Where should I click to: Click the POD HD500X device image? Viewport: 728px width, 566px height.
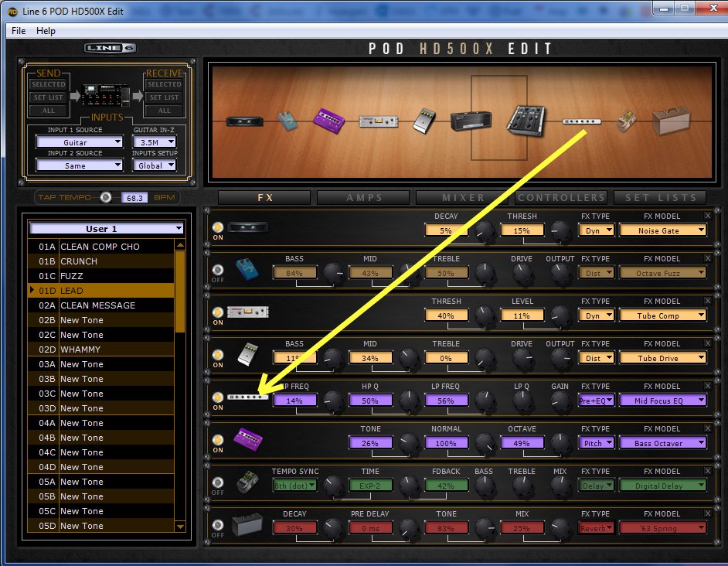(x=105, y=96)
